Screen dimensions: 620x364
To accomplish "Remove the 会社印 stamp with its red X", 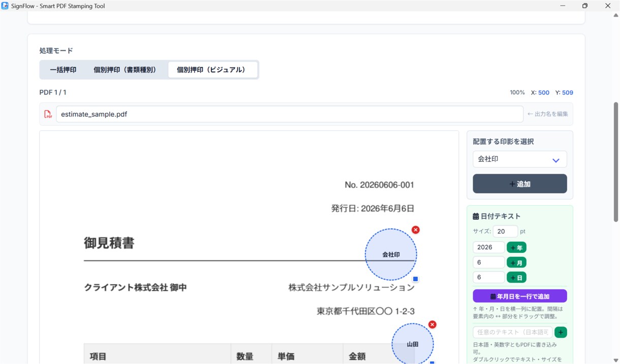I will tap(416, 230).
